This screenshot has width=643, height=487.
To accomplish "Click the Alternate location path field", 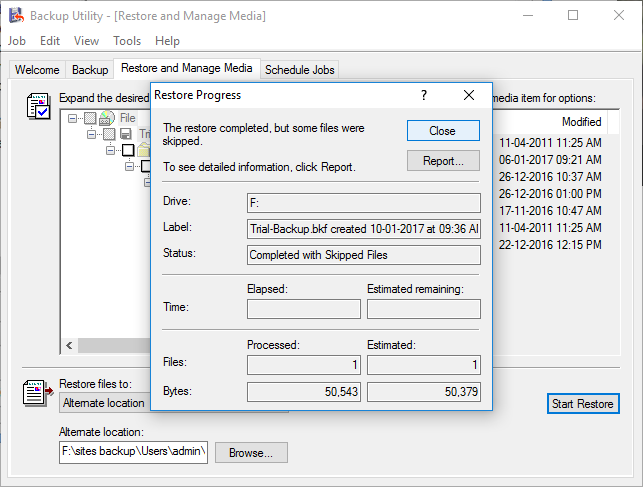I will pos(133,452).
